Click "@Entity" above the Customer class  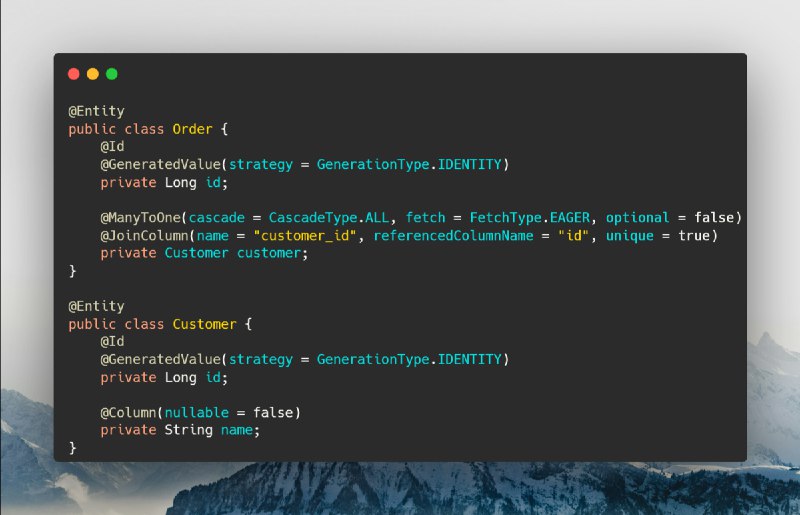pos(96,306)
